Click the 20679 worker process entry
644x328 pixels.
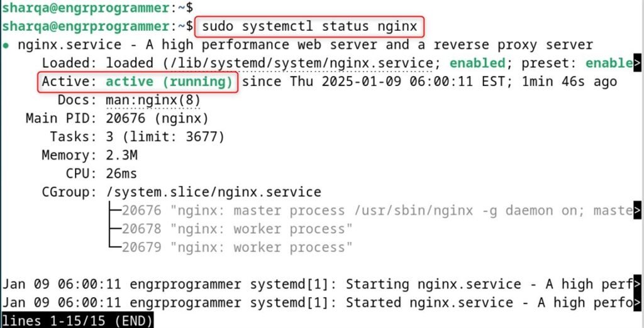pyautogui.click(x=237, y=248)
